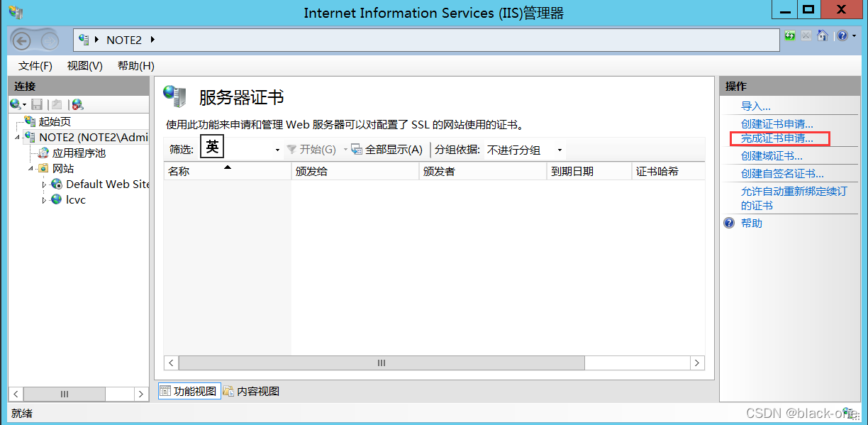Click the Create new connection globe icon
Screen dimensions: 868x425
tap(16, 104)
